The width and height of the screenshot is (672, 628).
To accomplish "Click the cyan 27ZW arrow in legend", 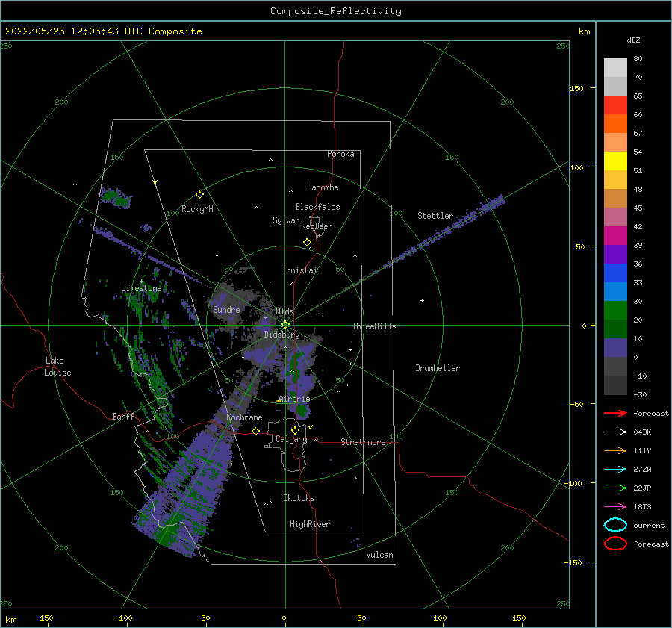I will 615,470.
